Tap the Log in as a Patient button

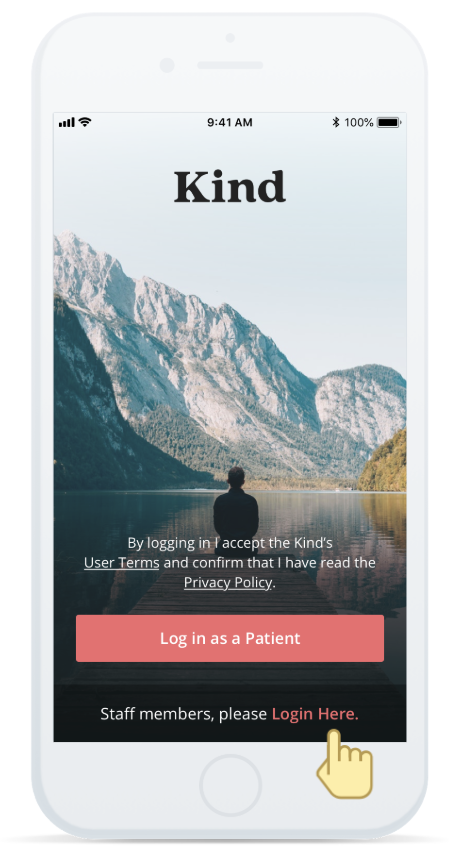[230, 638]
